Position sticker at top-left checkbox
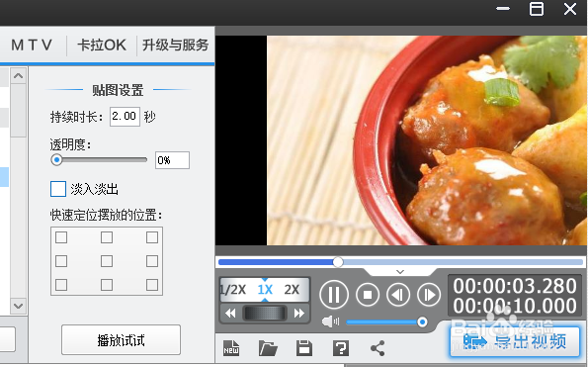 61,237
